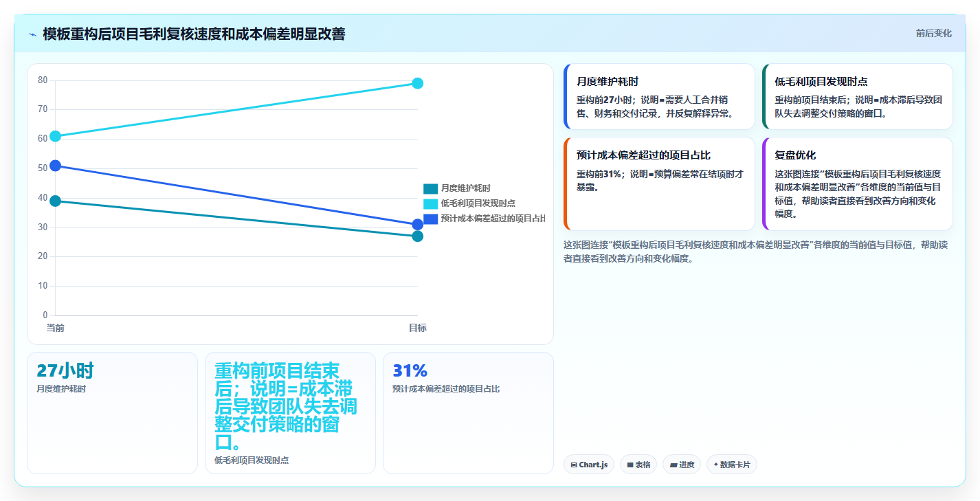
Task: Click the description paragraph below the info cards
Action: pyautogui.click(x=755, y=252)
